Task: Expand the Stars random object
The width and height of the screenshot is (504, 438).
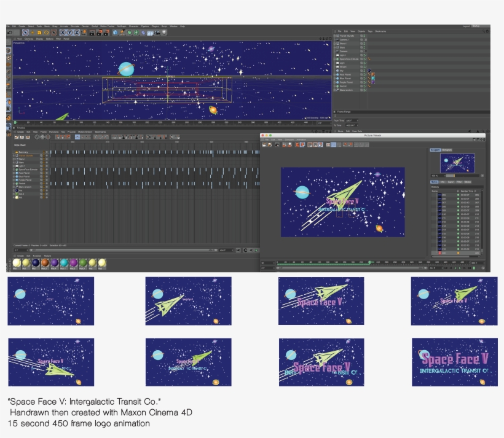Action: click(334, 90)
